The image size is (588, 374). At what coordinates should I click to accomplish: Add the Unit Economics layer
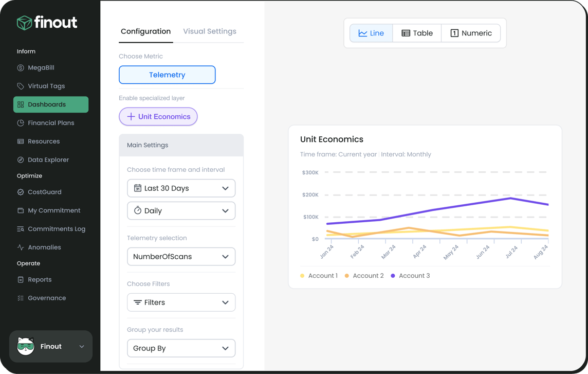(x=158, y=117)
